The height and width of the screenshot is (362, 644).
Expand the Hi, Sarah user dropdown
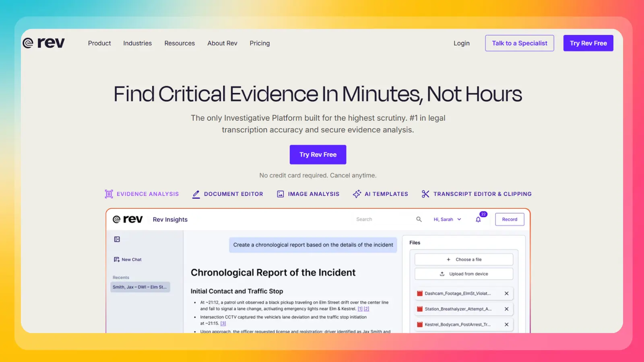coord(447,219)
